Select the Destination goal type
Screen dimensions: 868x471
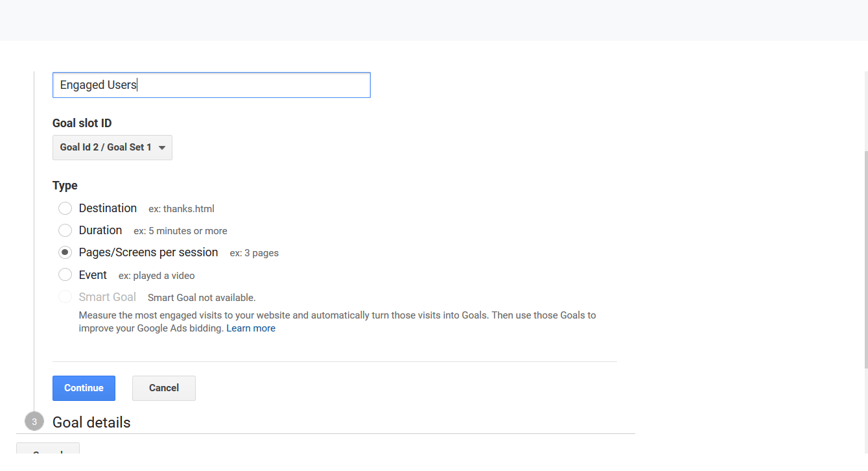[x=65, y=208]
